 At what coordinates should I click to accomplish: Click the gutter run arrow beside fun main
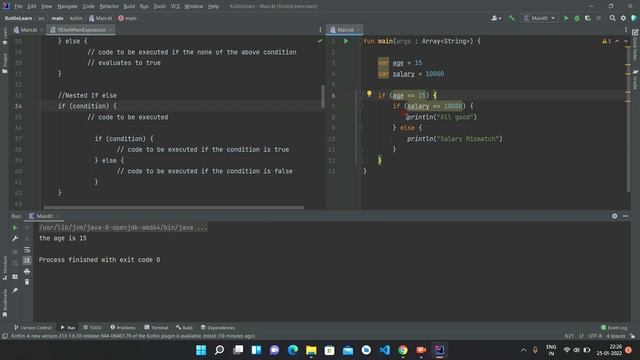coord(346,41)
